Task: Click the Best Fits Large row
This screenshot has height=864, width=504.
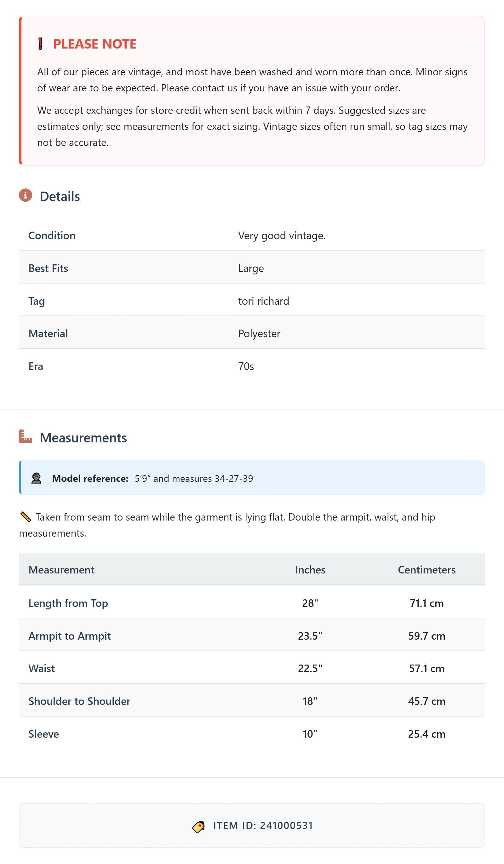Action: [252, 268]
